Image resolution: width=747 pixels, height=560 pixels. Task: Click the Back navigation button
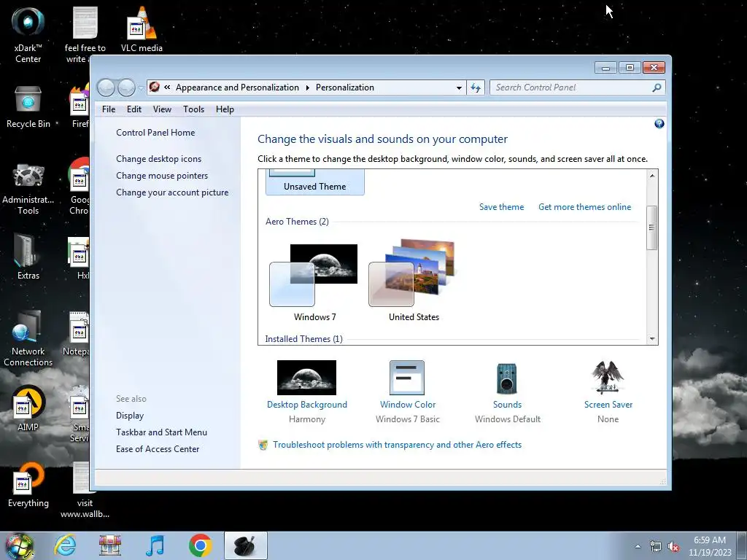click(x=106, y=87)
